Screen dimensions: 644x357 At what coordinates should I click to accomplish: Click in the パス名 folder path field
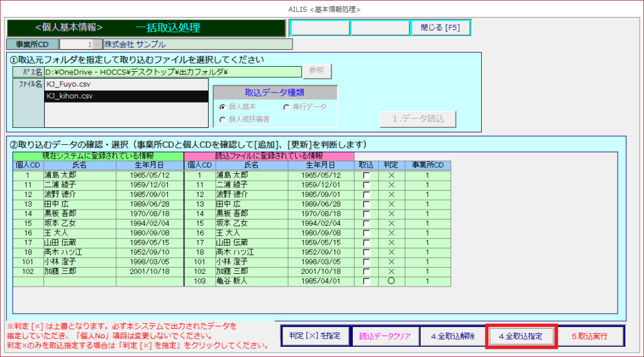tap(173, 72)
